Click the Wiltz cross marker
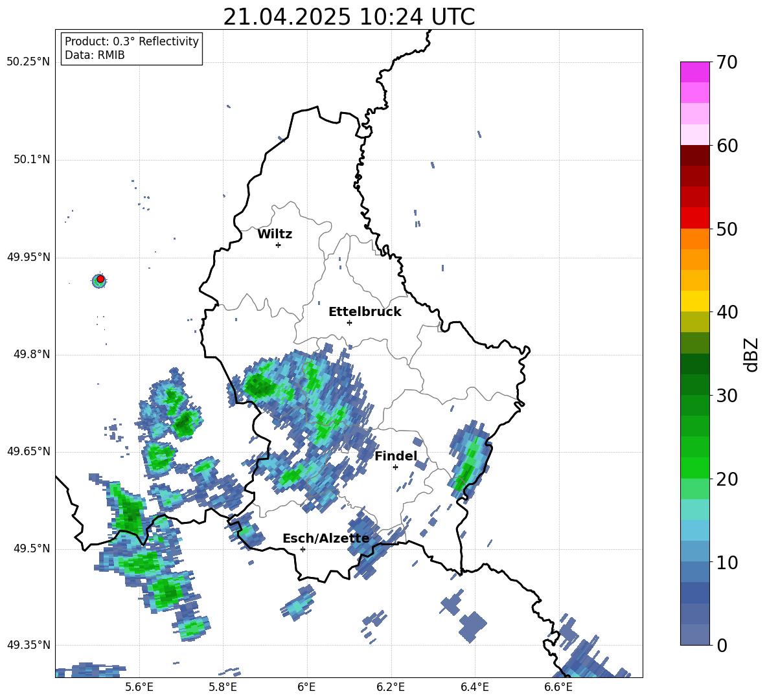767x700 pixels. 278,245
